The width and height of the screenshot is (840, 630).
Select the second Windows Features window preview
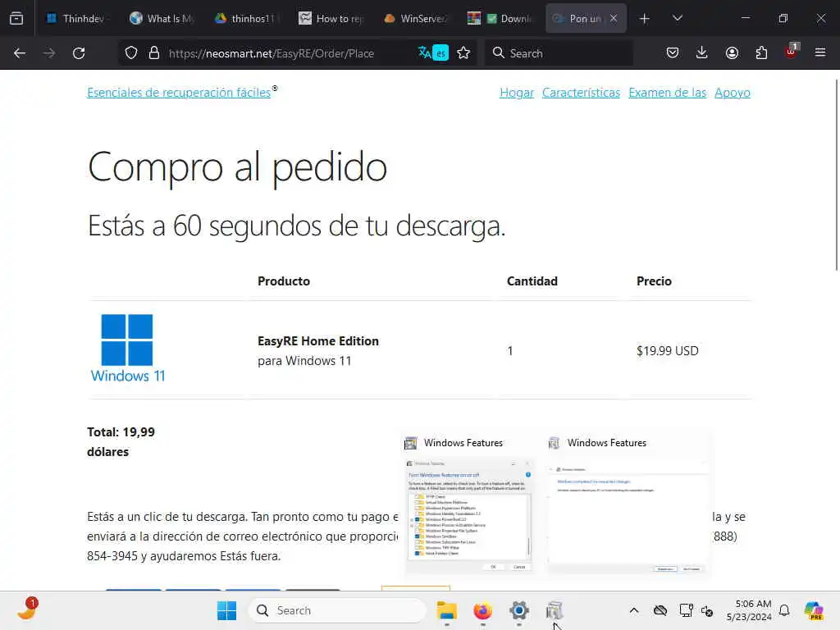tap(627, 505)
